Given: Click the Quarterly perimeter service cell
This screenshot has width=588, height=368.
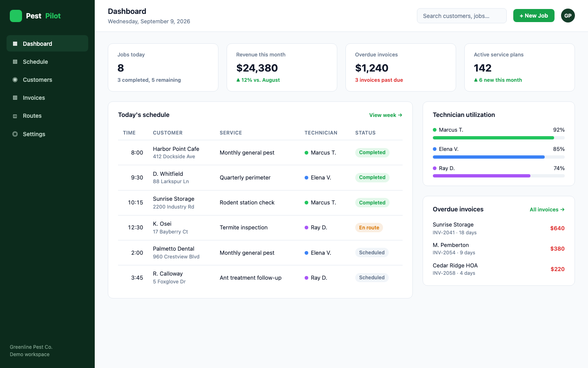Looking at the screenshot, I should pyautogui.click(x=245, y=177).
